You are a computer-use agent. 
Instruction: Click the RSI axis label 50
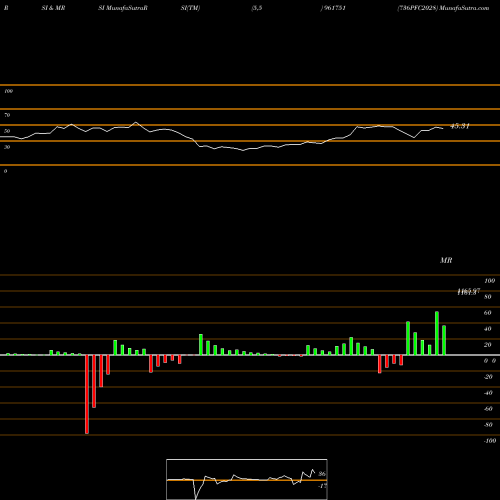point(7,131)
